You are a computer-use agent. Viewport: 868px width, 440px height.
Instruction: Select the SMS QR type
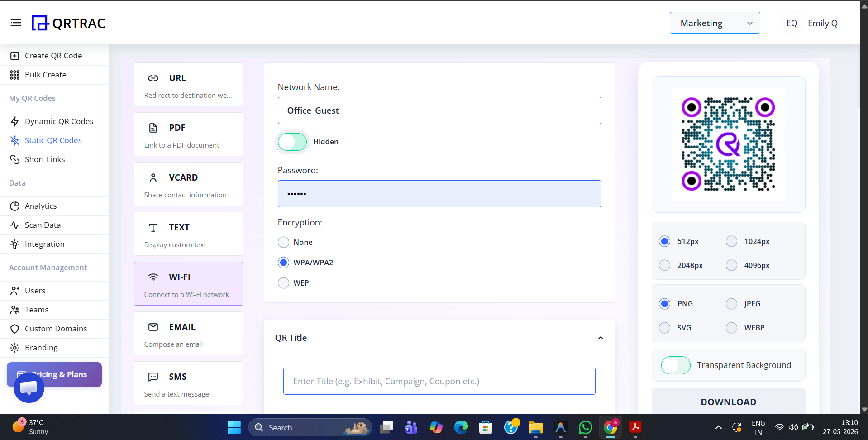tap(188, 383)
